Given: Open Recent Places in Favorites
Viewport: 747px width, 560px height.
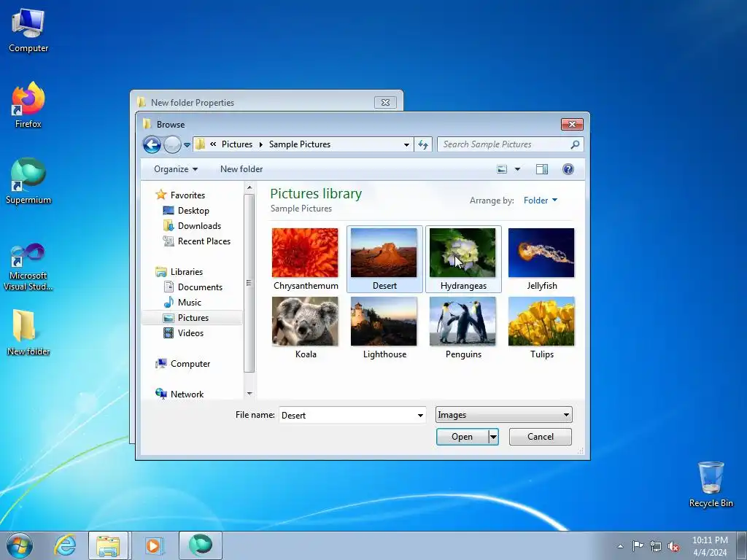Looking at the screenshot, I should [x=204, y=241].
